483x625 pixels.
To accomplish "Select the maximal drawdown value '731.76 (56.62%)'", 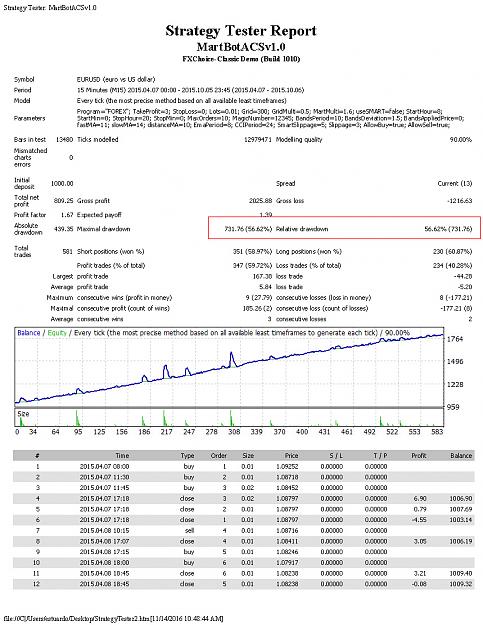I will [248, 229].
